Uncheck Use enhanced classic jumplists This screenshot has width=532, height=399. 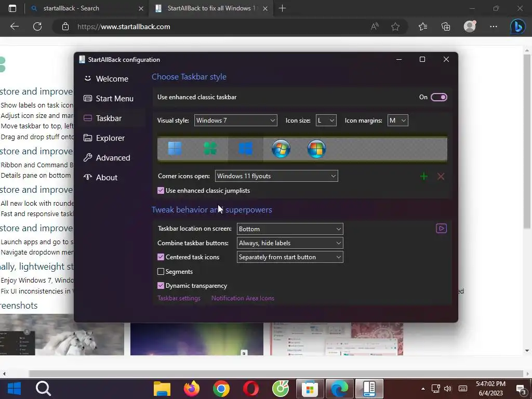coord(161,190)
